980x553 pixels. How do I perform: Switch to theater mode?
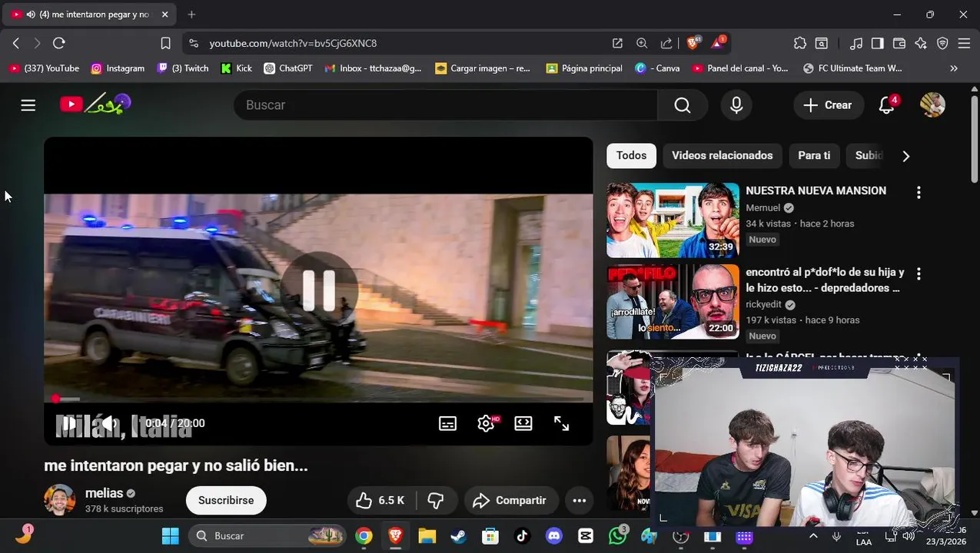523,423
